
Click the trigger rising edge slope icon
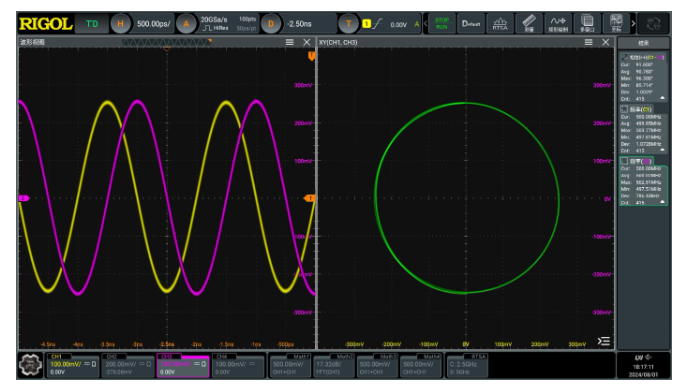click(x=378, y=24)
